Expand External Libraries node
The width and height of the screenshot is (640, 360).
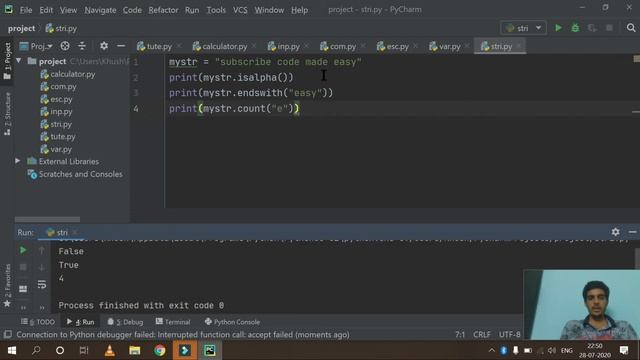[x=18, y=161]
